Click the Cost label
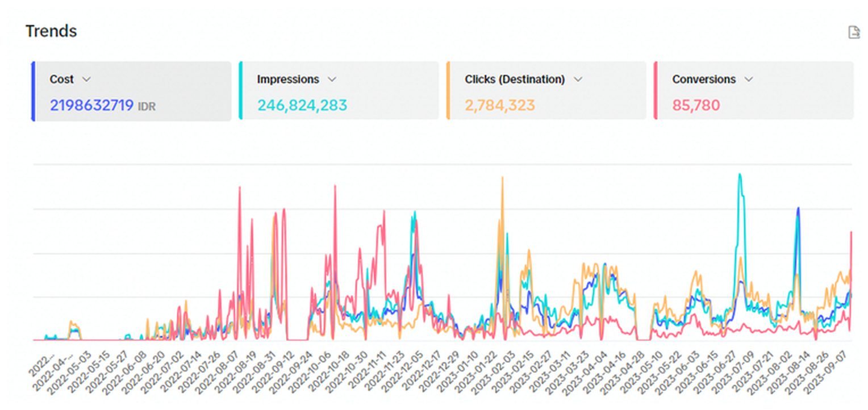 pyautogui.click(x=61, y=80)
